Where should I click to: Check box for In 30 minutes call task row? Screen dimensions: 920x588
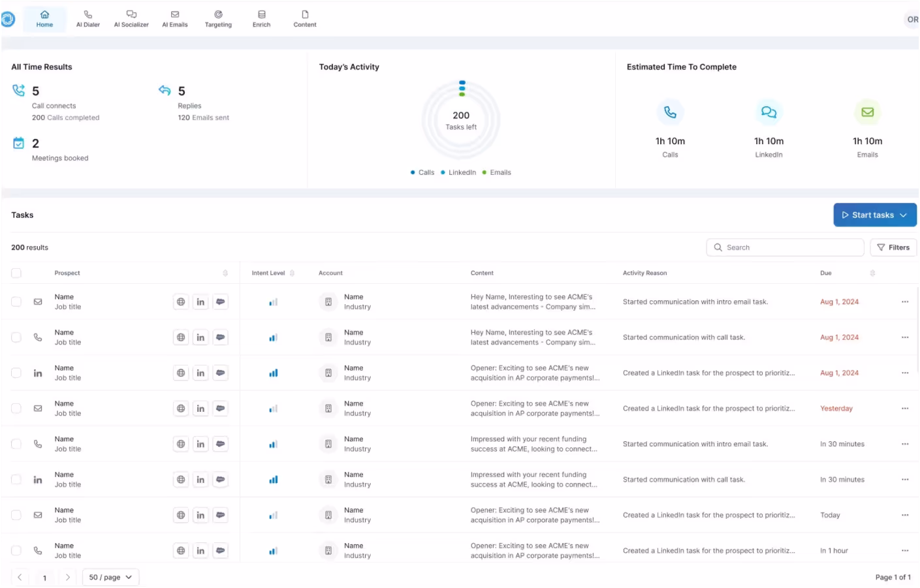pos(16,480)
